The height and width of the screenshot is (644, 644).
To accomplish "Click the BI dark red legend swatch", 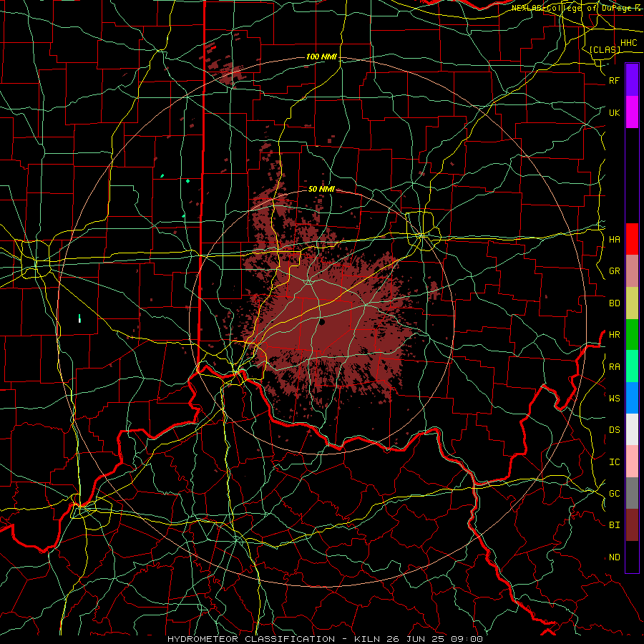I will (632, 525).
